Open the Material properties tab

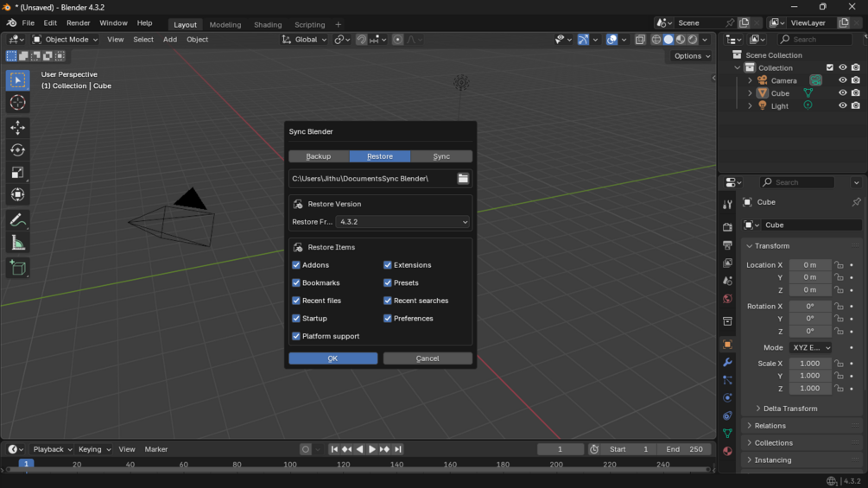pos(727,451)
